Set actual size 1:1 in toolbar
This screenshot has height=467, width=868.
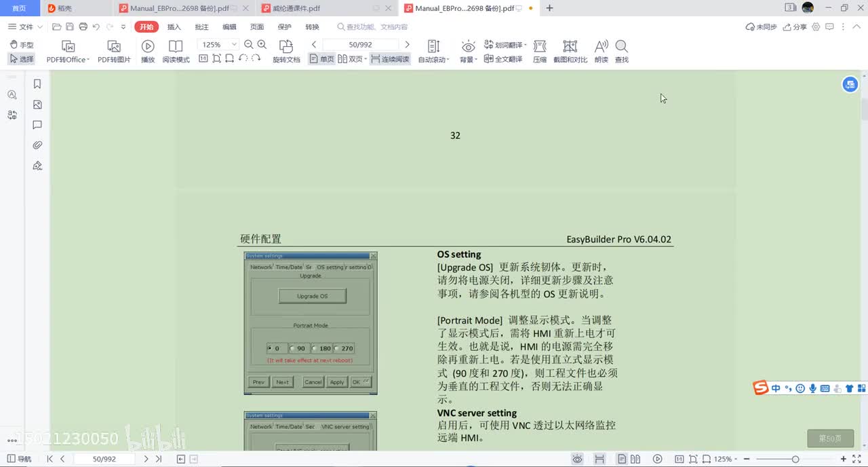tap(203, 59)
